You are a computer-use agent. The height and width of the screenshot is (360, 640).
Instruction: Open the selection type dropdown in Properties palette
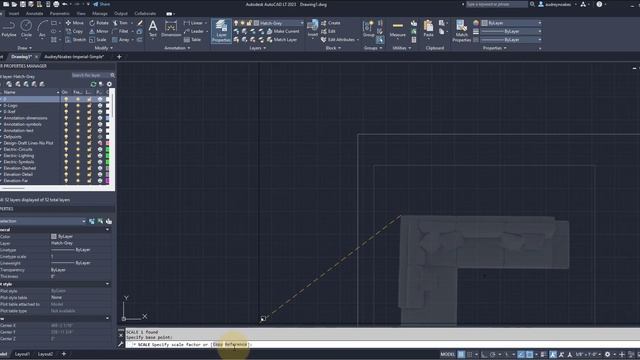[x=84, y=221]
